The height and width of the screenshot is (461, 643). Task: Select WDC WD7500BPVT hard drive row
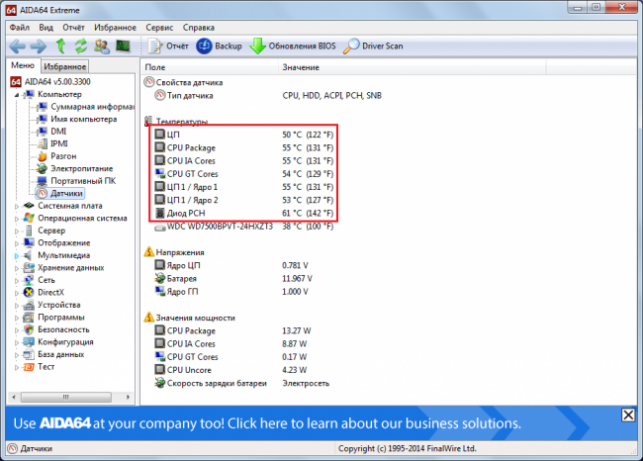[x=244, y=226]
